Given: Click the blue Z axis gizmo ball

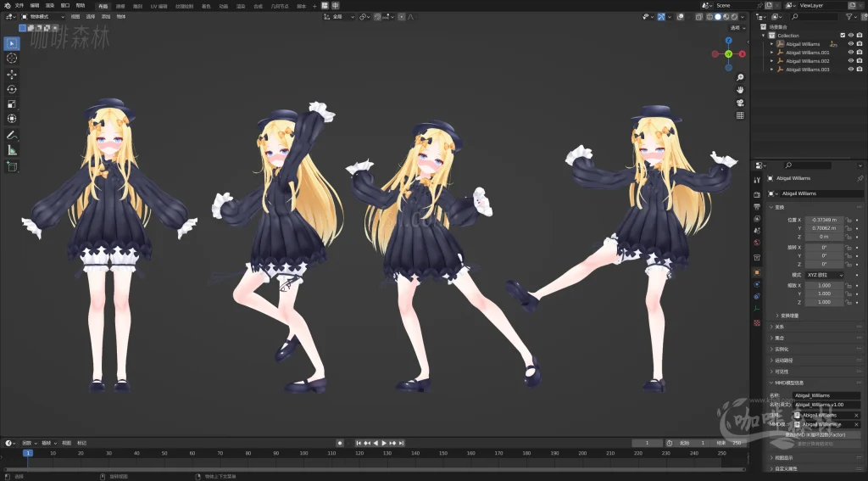Looking at the screenshot, I should coord(728,41).
